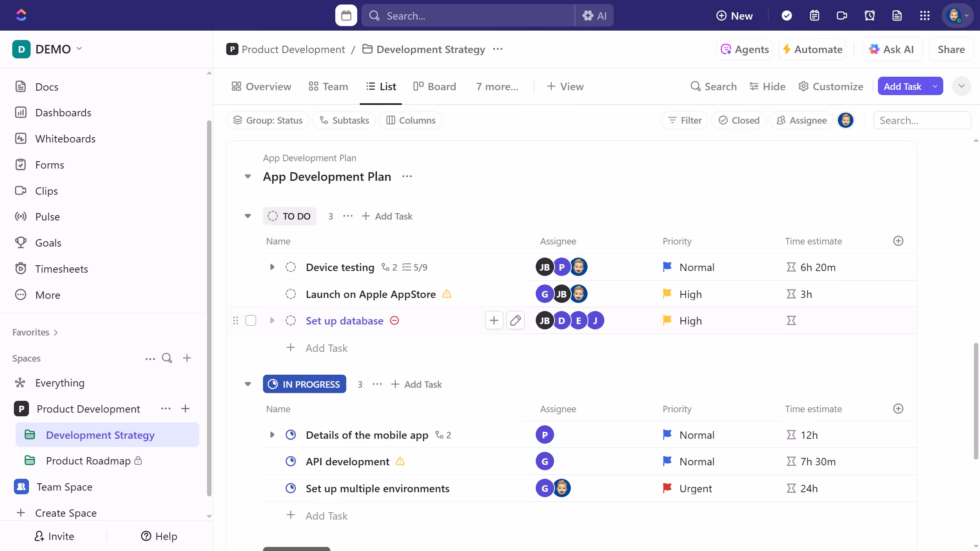This screenshot has height=551, width=980.
Task: Open Ask AI
Action: [892, 49]
